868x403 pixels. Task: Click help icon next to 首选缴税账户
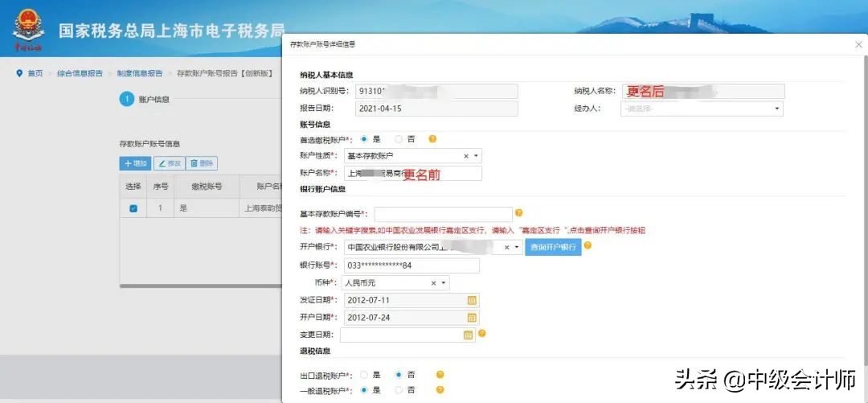coord(433,138)
